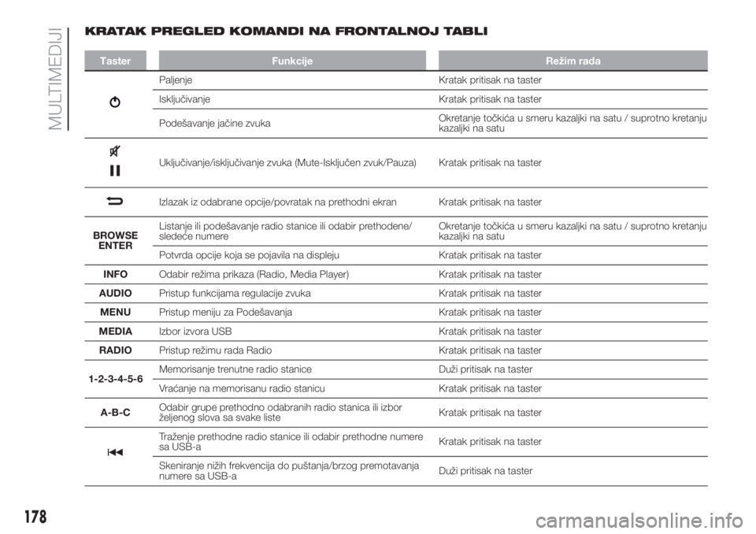Viewport: 756px width, 534px height.
Task: Click the Paljenje function cell
Action: point(176,80)
